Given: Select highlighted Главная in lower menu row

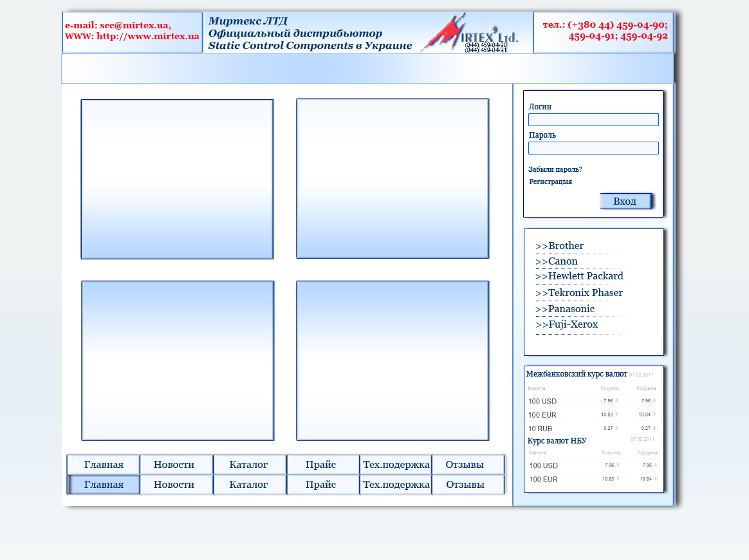Looking at the screenshot, I should pos(104,485).
